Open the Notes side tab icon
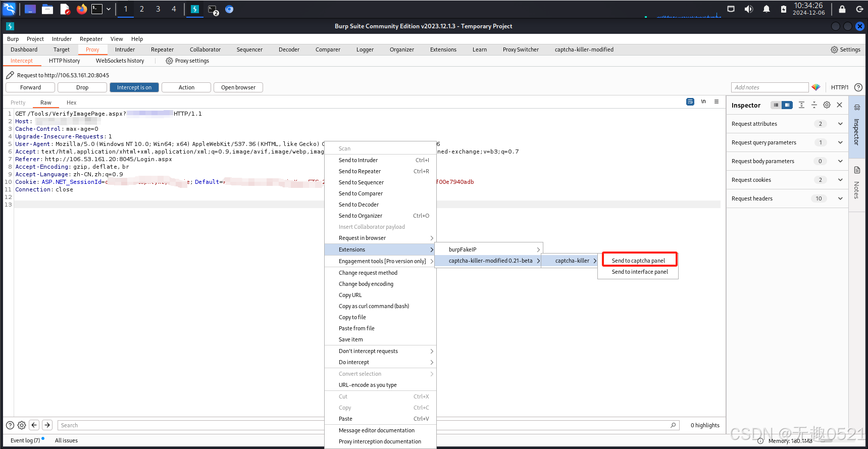Viewport: 868px width, 449px height. (857, 170)
